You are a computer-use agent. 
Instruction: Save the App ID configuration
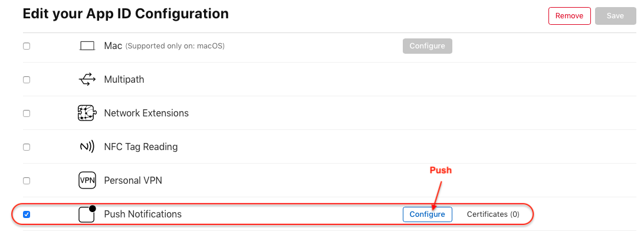[x=615, y=16]
